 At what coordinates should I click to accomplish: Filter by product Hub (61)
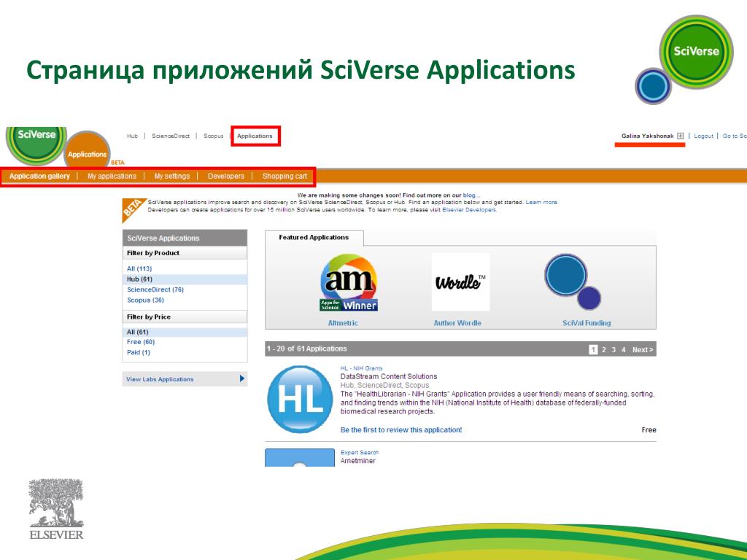(x=139, y=279)
